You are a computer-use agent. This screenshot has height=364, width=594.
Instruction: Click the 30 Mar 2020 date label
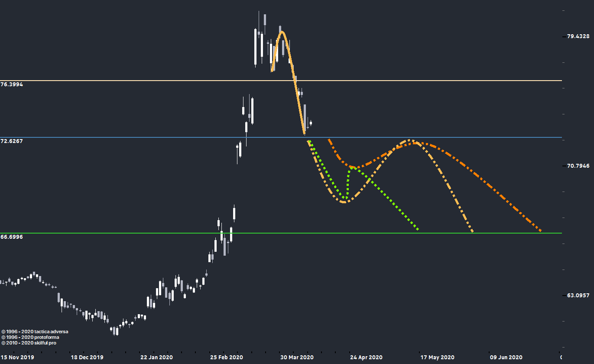[x=297, y=357]
